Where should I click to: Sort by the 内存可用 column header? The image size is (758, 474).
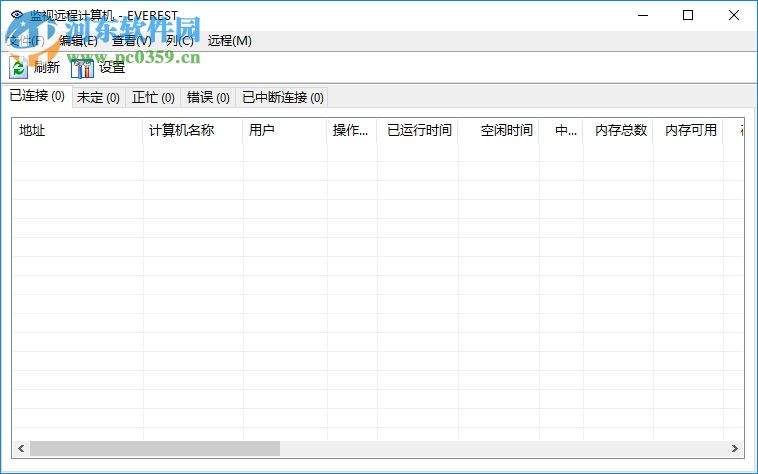(688, 130)
